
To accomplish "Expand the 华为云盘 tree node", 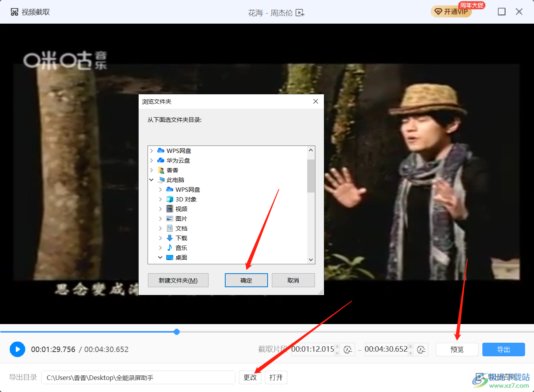I will pos(151,160).
